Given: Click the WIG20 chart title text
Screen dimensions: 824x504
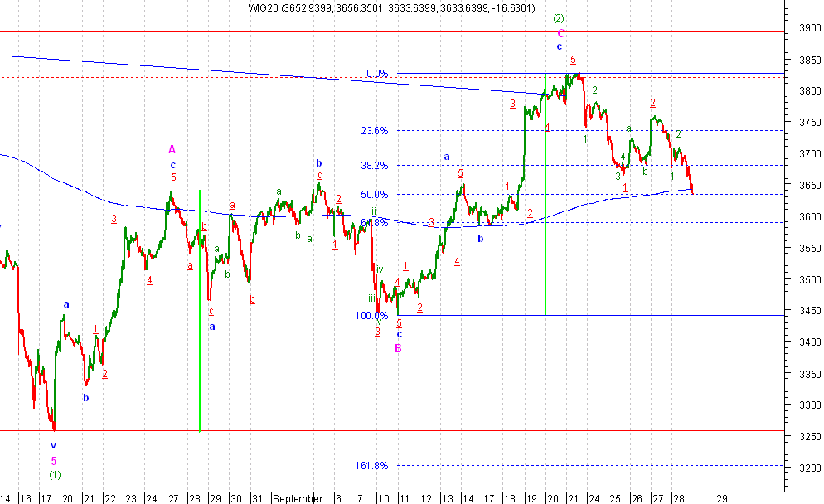Looking at the screenshot, I should (x=391, y=8).
